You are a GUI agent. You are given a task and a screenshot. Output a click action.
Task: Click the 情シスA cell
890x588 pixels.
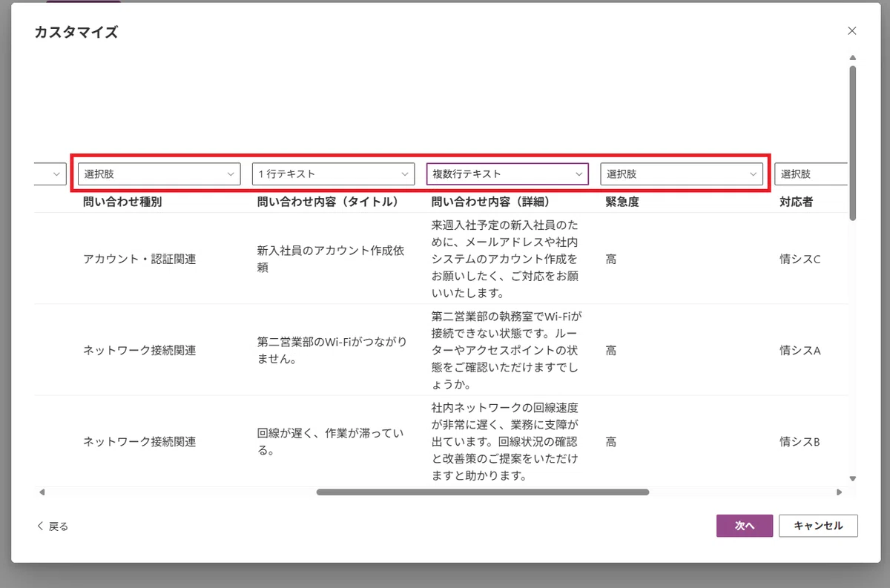click(800, 350)
